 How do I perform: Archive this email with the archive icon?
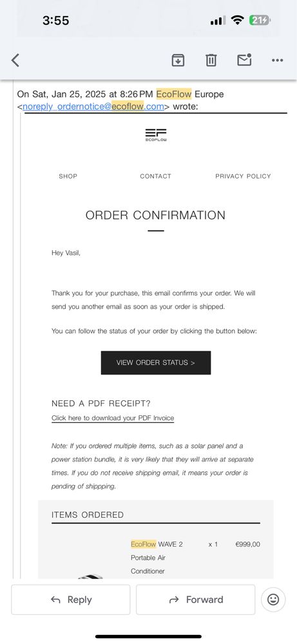pos(178,61)
